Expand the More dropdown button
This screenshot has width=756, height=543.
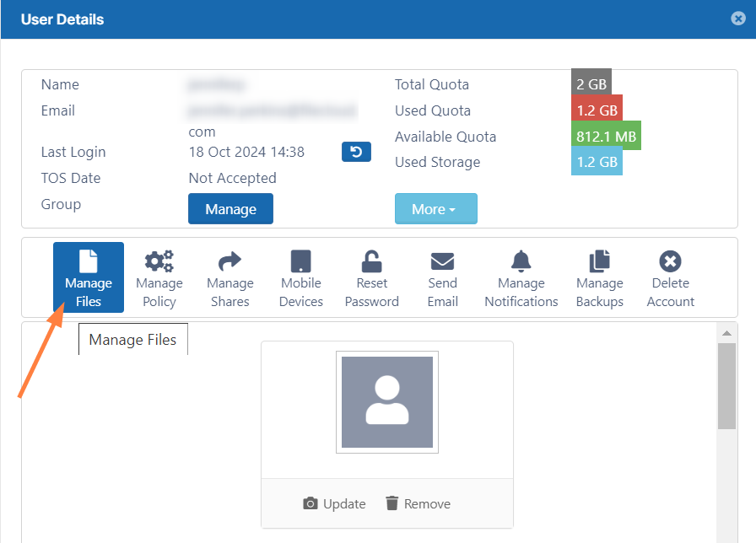coord(435,209)
